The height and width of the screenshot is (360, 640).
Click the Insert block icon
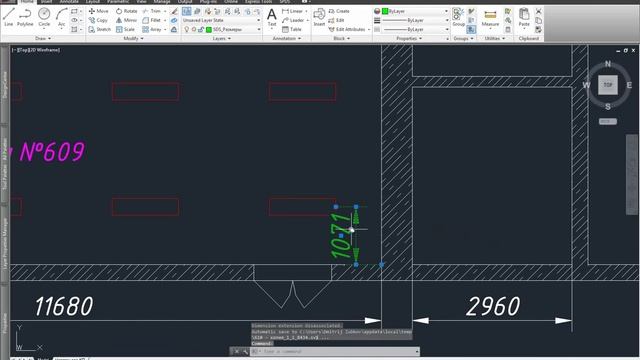[x=319, y=17]
